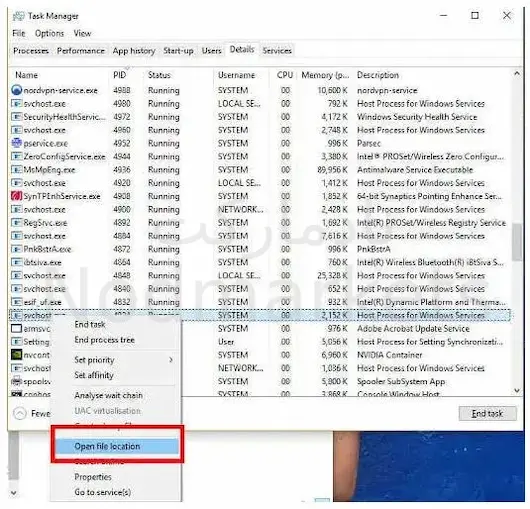Image resolution: width=530 pixels, height=509 pixels.
Task: Click 'User' username cell
Action: pyautogui.click(x=226, y=341)
